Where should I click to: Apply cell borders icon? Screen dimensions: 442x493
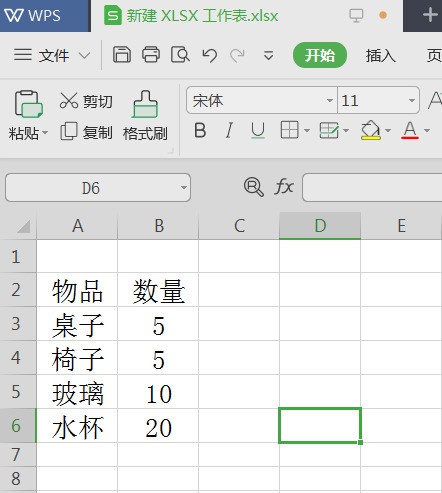[289, 130]
